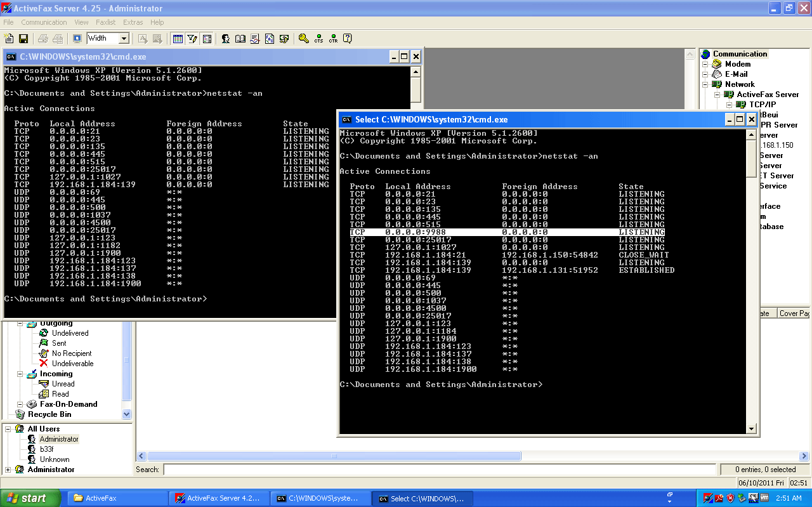Open the Help menu
Viewport: 812px width, 507px height.
coord(157,22)
